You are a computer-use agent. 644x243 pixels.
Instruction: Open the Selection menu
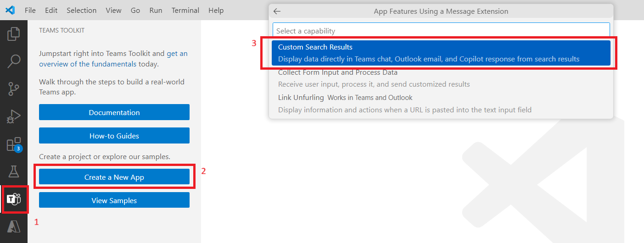click(81, 10)
